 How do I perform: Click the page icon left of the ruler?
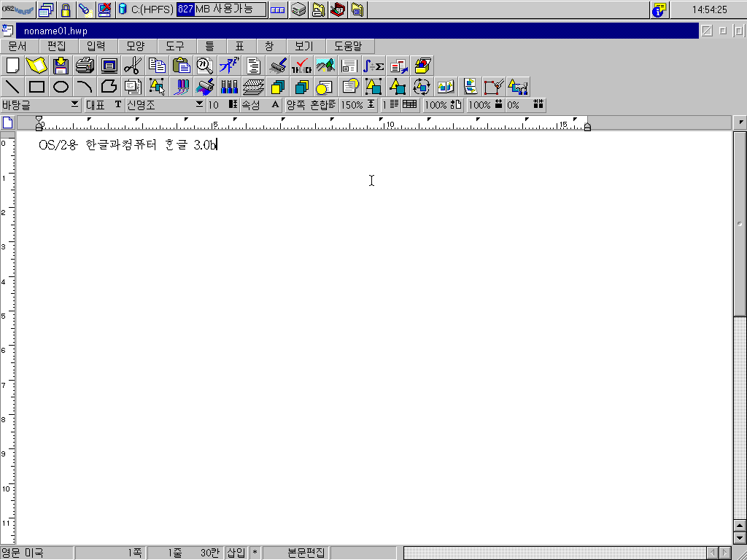pos(7,122)
